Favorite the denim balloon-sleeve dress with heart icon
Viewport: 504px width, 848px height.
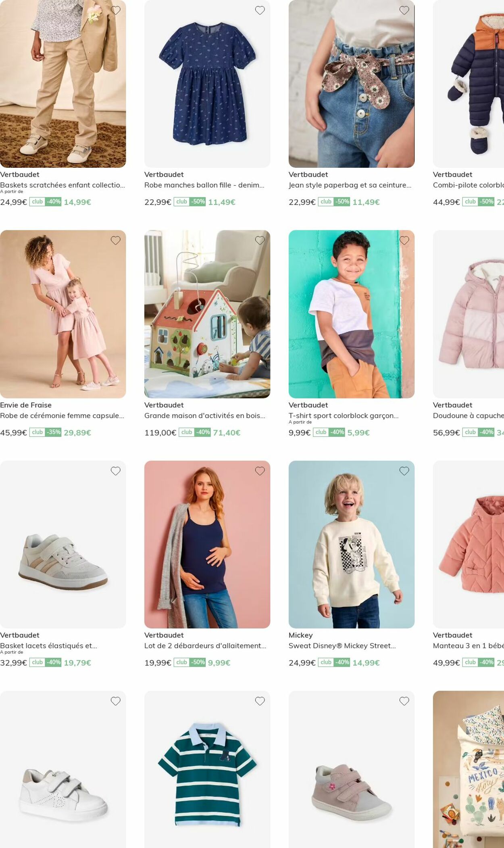pos(260,10)
